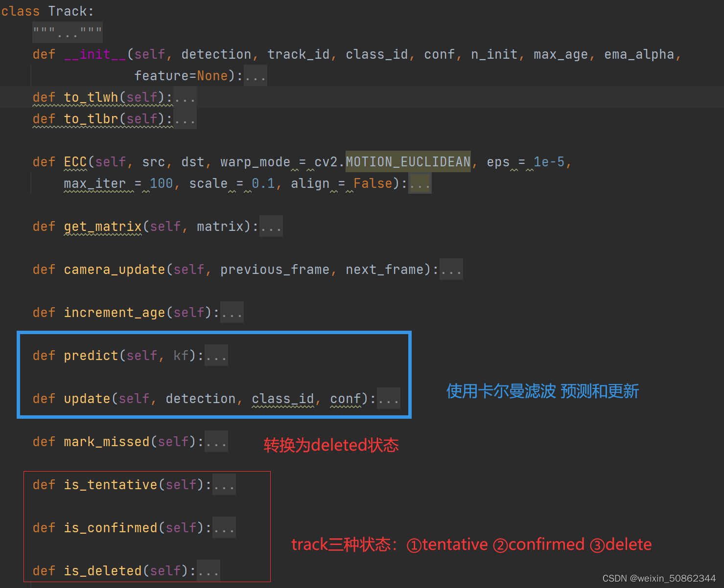
Task: Expand the is_confirmed folded region
Action: pyautogui.click(x=224, y=527)
